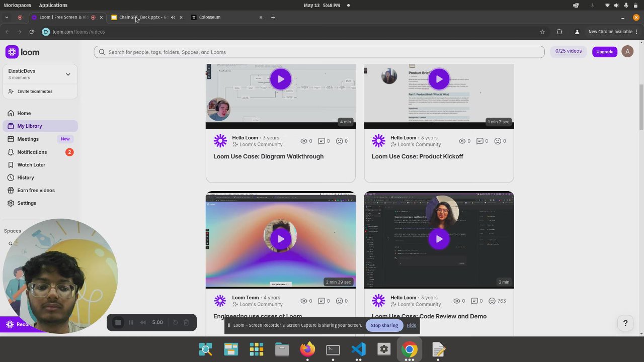Bookmark page with the star icon
The height and width of the screenshot is (362, 644).
tap(542, 32)
